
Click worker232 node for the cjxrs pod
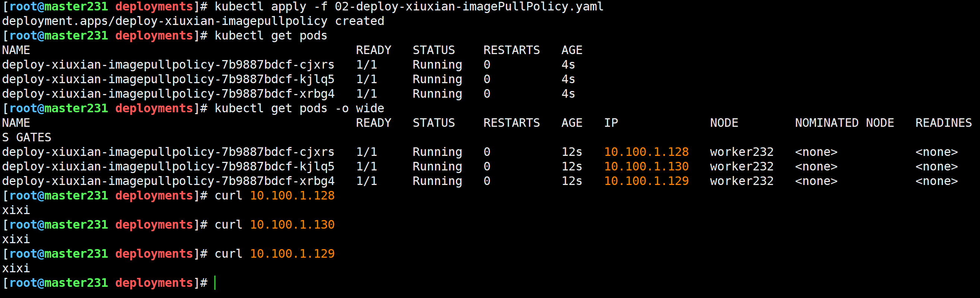(x=742, y=152)
